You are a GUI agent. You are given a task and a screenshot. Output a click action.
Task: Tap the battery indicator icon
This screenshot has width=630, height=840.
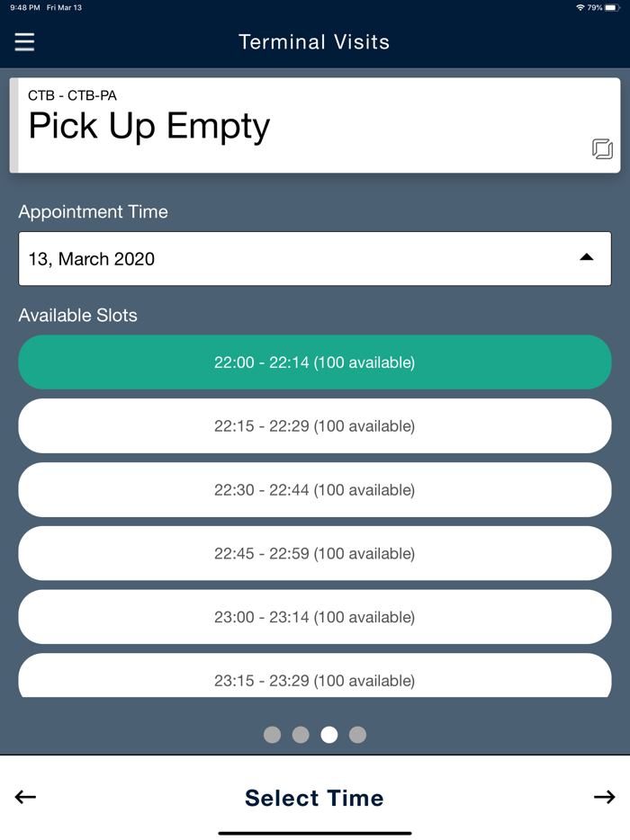pyautogui.click(x=612, y=7)
